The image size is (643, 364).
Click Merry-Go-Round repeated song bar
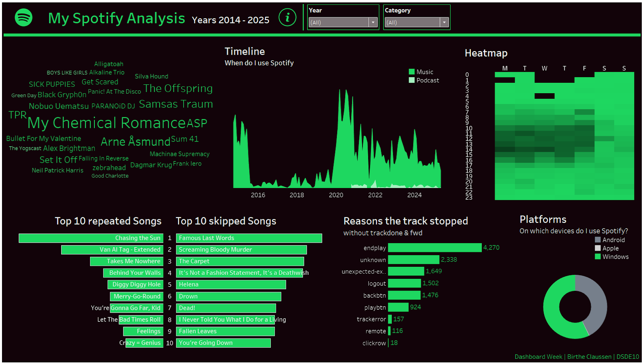point(137,297)
